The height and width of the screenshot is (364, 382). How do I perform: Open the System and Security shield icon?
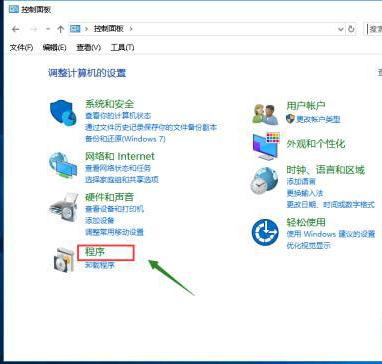click(63, 113)
